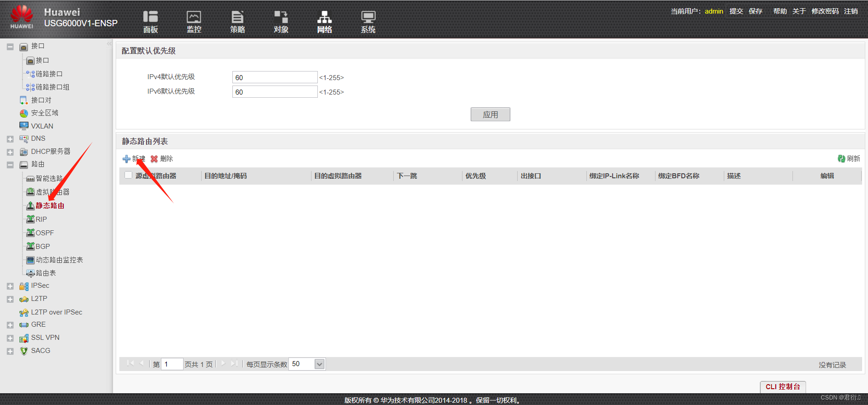Toggle select-all checkbox in table header

tap(128, 175)
